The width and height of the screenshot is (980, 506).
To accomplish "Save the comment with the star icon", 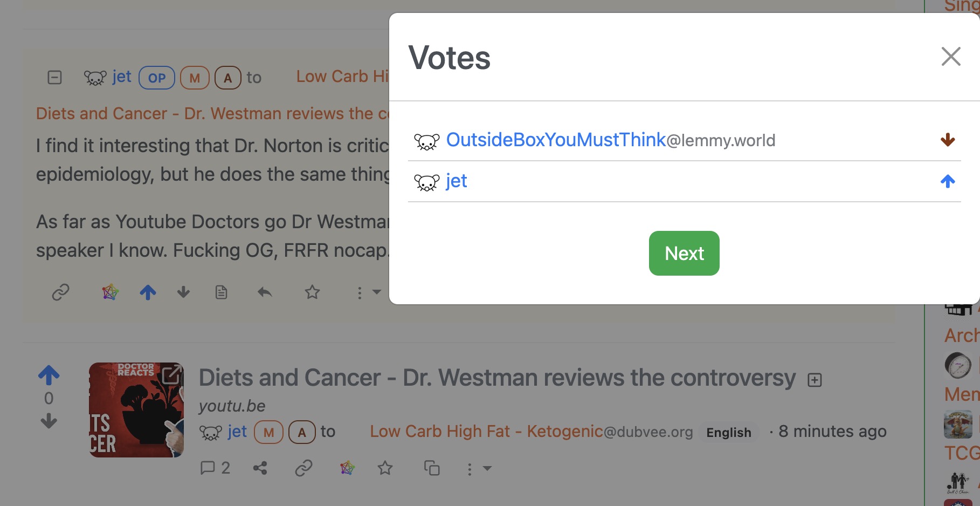I will [313, 292].
